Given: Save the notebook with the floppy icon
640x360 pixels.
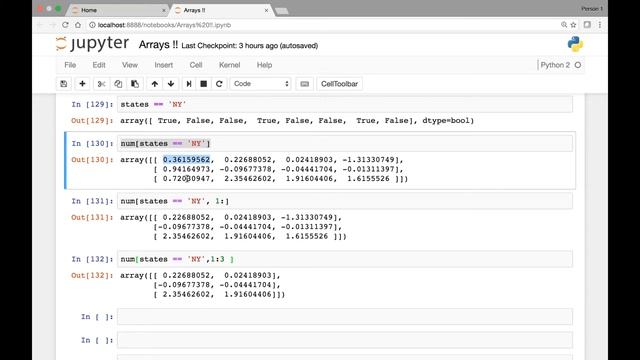Looking at the screenshot, I should (x=64, y=84).
